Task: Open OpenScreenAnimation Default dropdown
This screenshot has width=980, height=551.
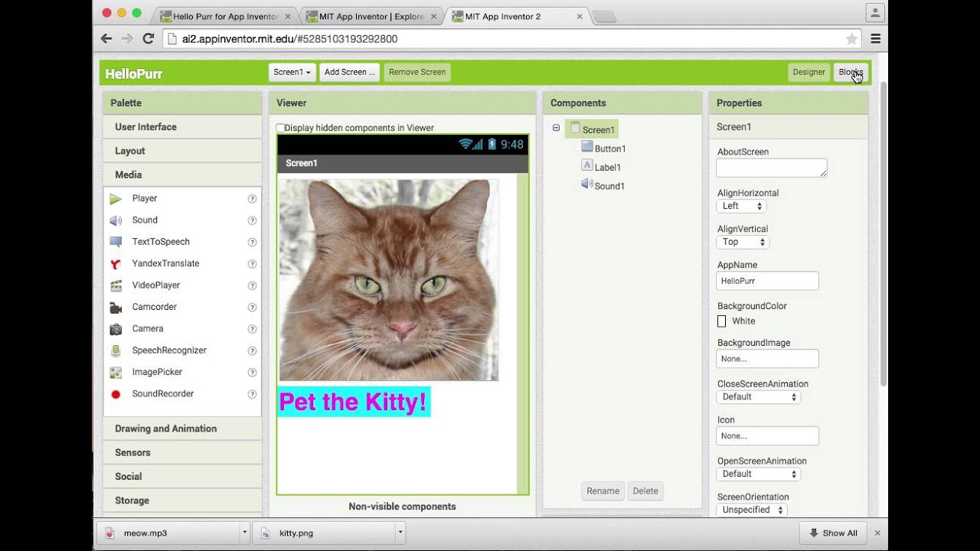Action: pyautogui.click(x=759, y=474)
